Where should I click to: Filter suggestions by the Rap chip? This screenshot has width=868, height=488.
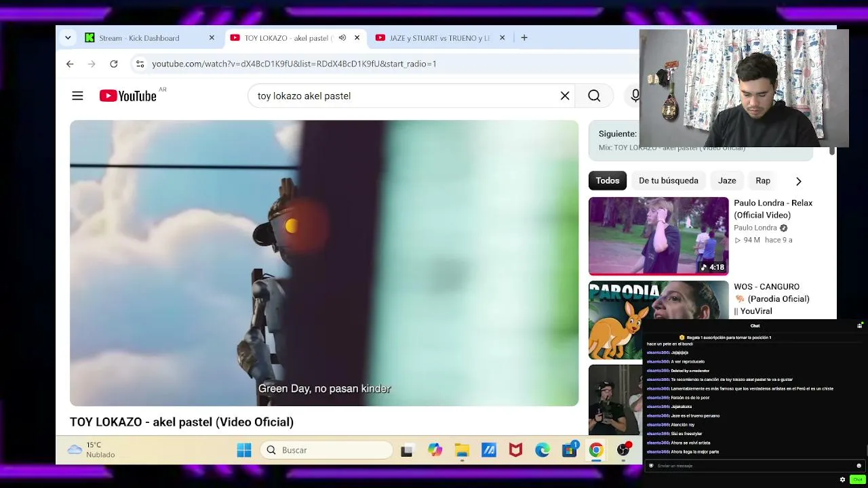pos(763,181)
